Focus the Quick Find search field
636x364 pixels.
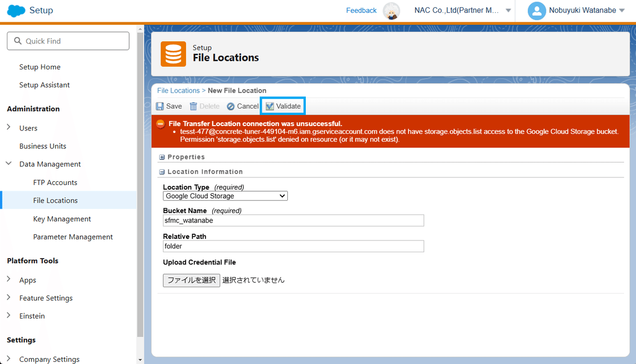68,41
